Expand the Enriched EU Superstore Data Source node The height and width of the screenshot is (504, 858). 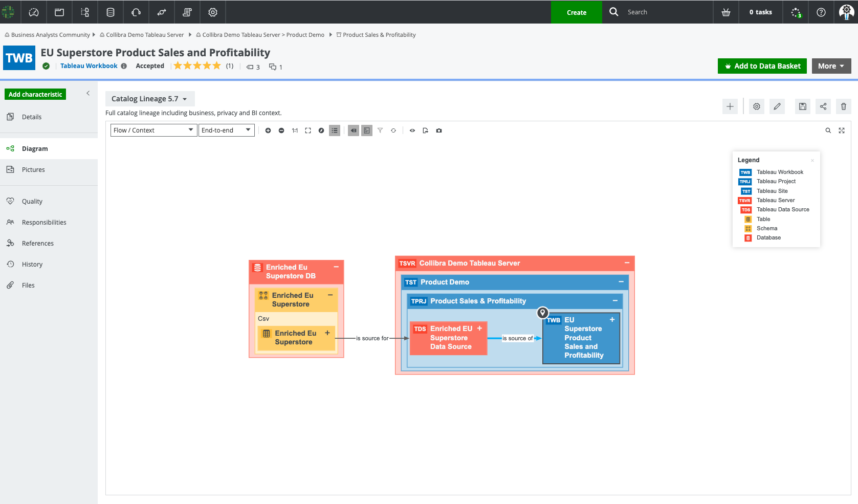click(479, 328)
